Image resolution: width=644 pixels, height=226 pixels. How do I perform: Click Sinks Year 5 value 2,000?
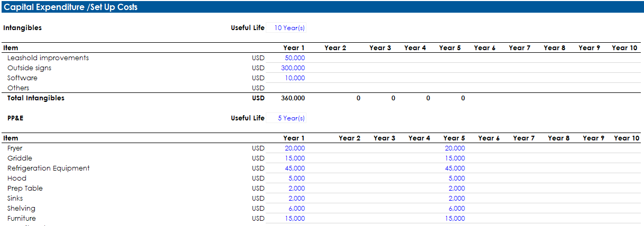(456, 199)
